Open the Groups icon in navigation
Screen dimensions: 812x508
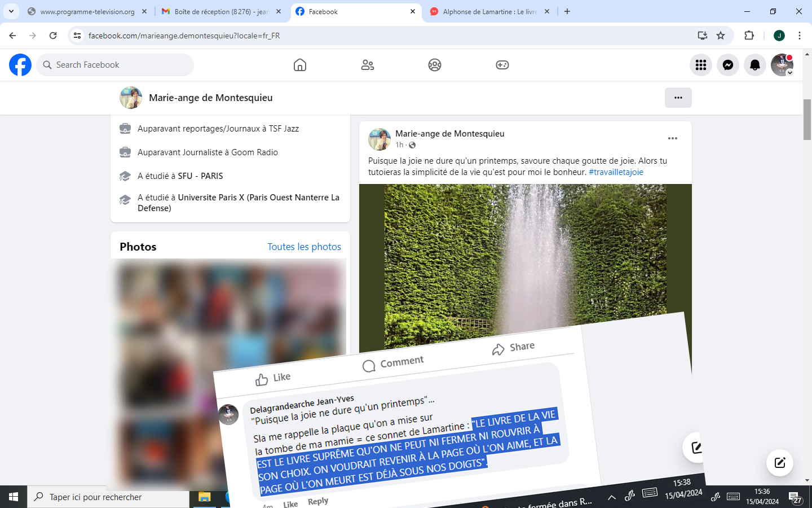435,65
